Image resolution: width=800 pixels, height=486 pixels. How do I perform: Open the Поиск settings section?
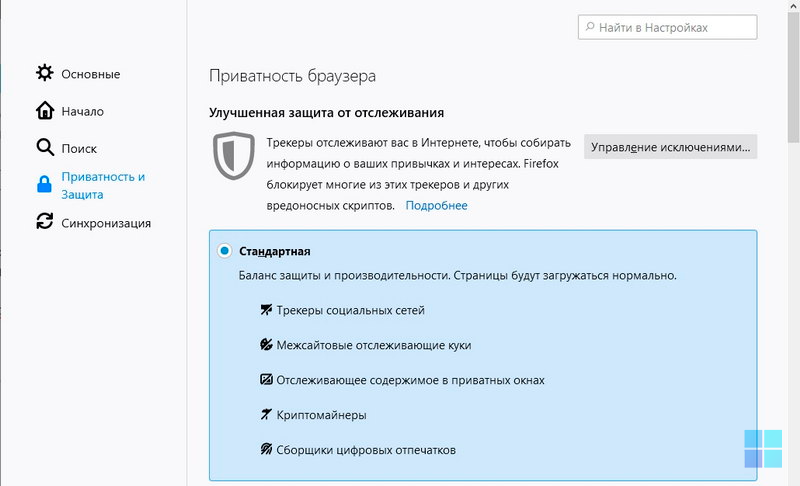tap(79, 148)
